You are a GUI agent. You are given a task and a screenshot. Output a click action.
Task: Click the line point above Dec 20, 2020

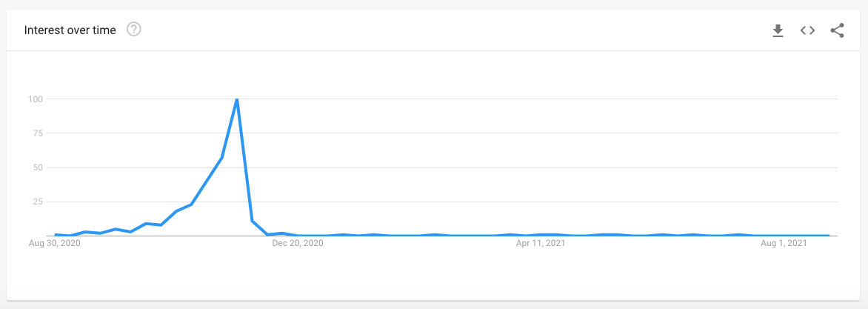coord(298,236)
